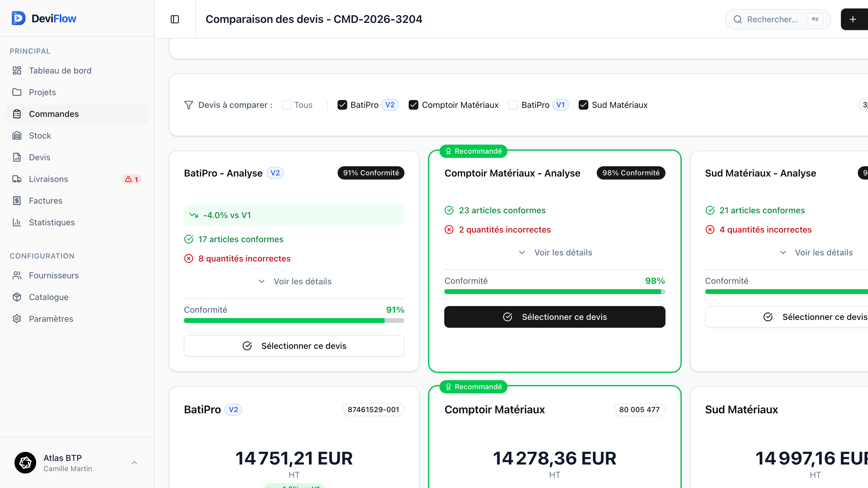The image size is (868, 488).
Task: Click the Commandes clipboard icon
Action: [17, 114]
